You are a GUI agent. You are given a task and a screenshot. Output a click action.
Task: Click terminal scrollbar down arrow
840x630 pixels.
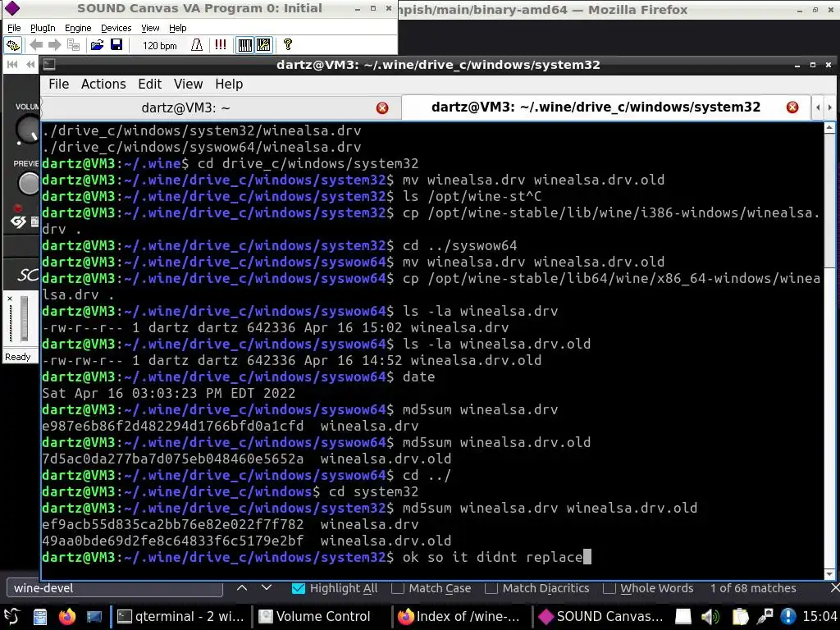coord(829,573)
